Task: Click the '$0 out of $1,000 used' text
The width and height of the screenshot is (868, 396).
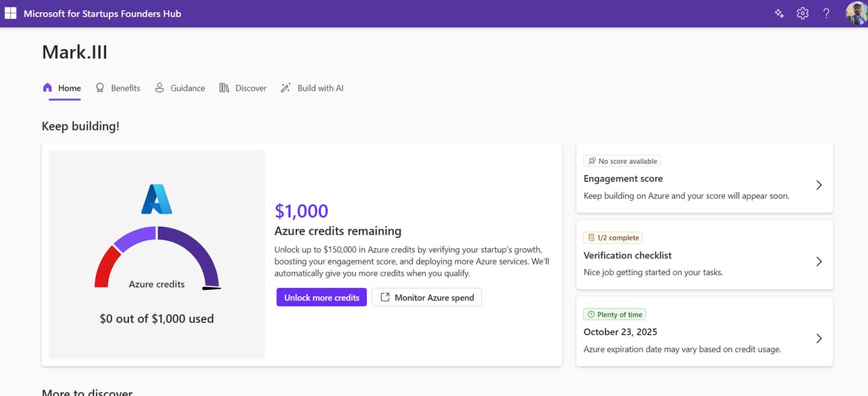Action: pos(157,319)
